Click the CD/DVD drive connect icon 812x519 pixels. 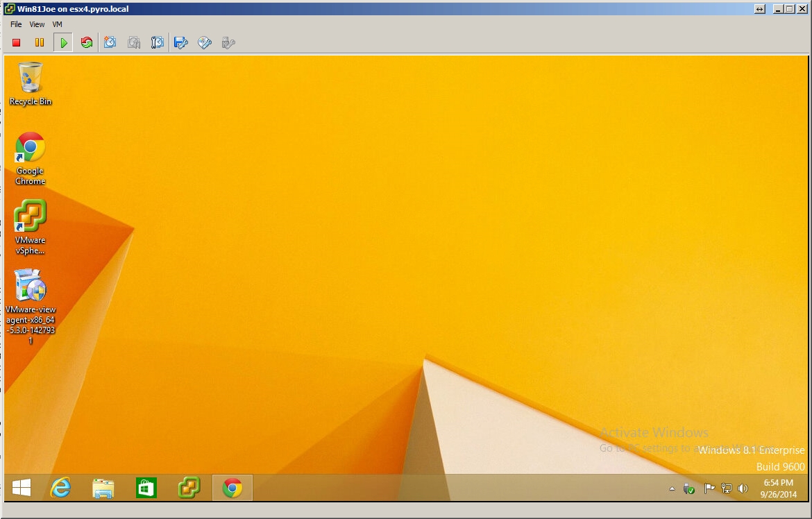coord(205,43)
